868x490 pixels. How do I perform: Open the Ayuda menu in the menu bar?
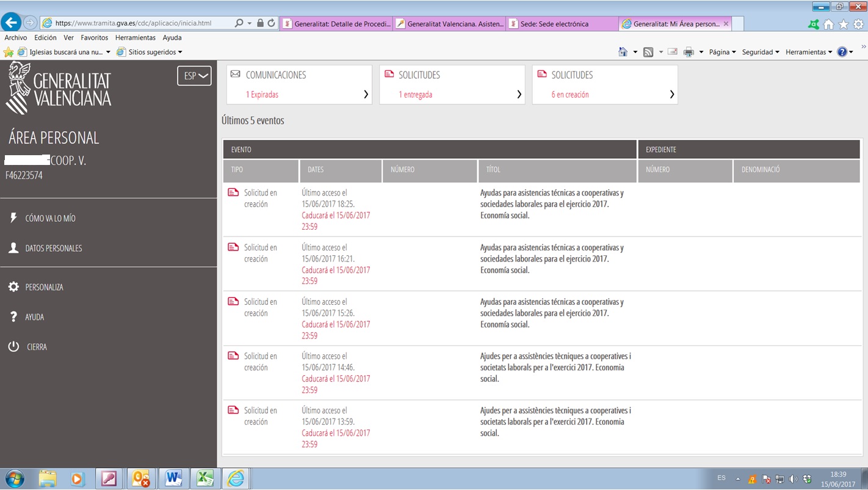pyautogui.click(x=172, y=37)
